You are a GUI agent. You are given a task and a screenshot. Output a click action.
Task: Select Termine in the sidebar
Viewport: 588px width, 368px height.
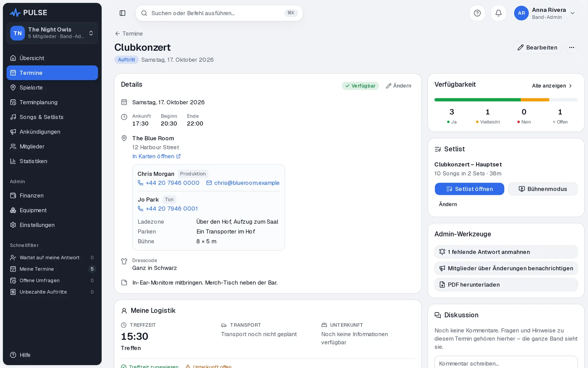(52, 73)
